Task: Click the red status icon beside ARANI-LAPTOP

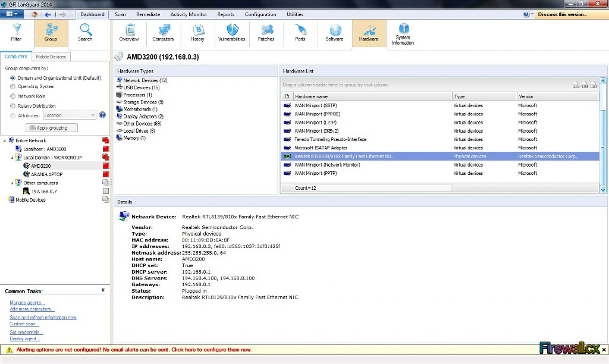Action: point(106,174)
